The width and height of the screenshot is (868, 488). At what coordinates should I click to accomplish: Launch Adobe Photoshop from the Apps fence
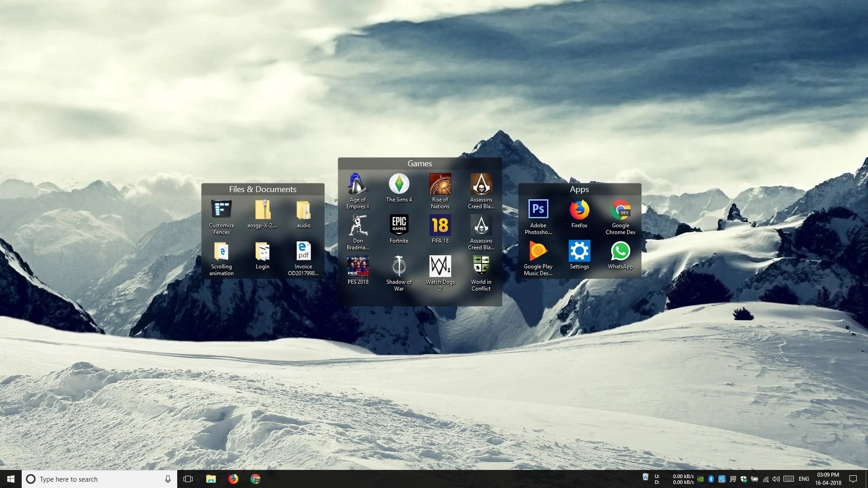tap(538, 208)
